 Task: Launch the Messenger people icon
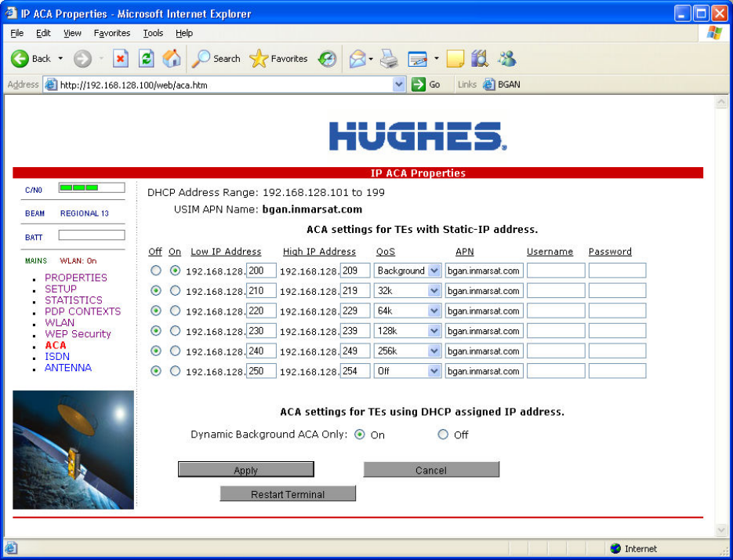(x=507, y=59)
